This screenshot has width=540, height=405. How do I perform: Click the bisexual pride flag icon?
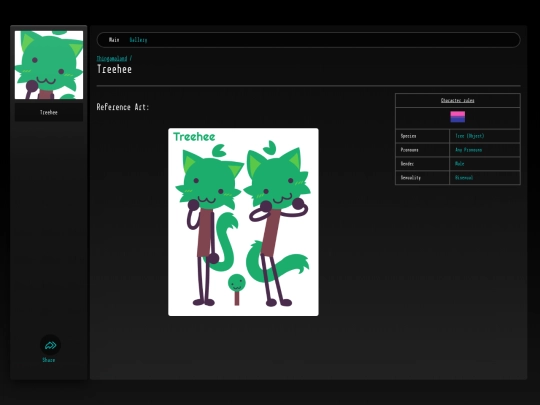click(457, 117)
